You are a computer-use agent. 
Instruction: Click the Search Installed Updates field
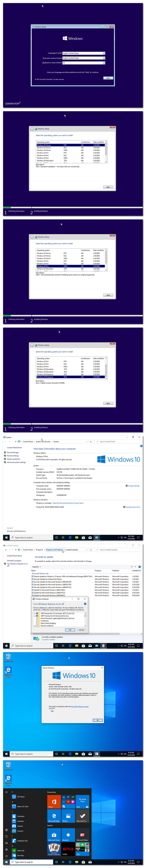tap(118, 550)
